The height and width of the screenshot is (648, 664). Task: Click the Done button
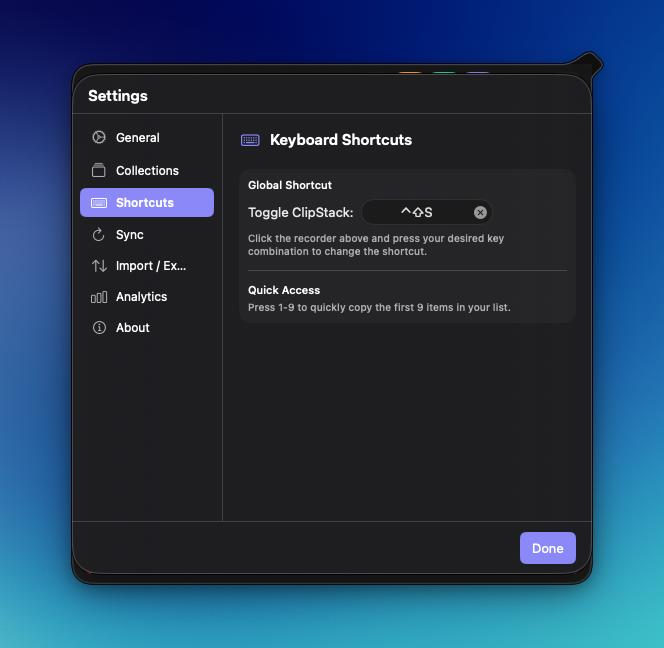coord(548,548)
